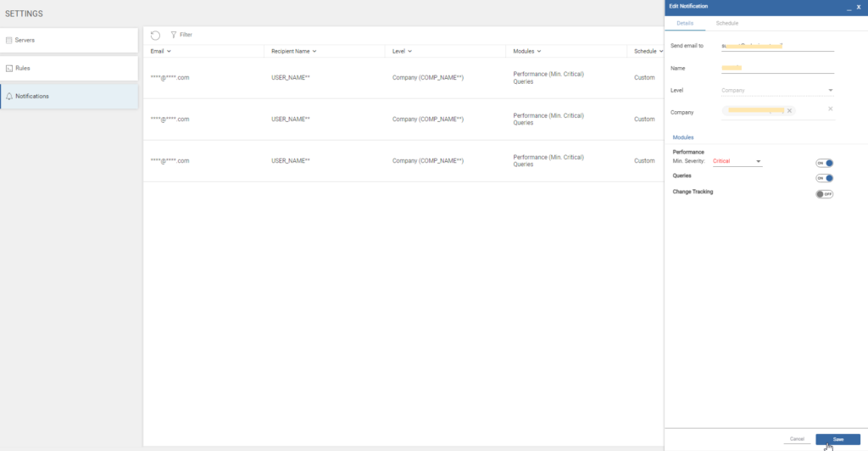Click the Save button
The width and height of the screenshot is (868, 451).
click(x=837, y=439)
